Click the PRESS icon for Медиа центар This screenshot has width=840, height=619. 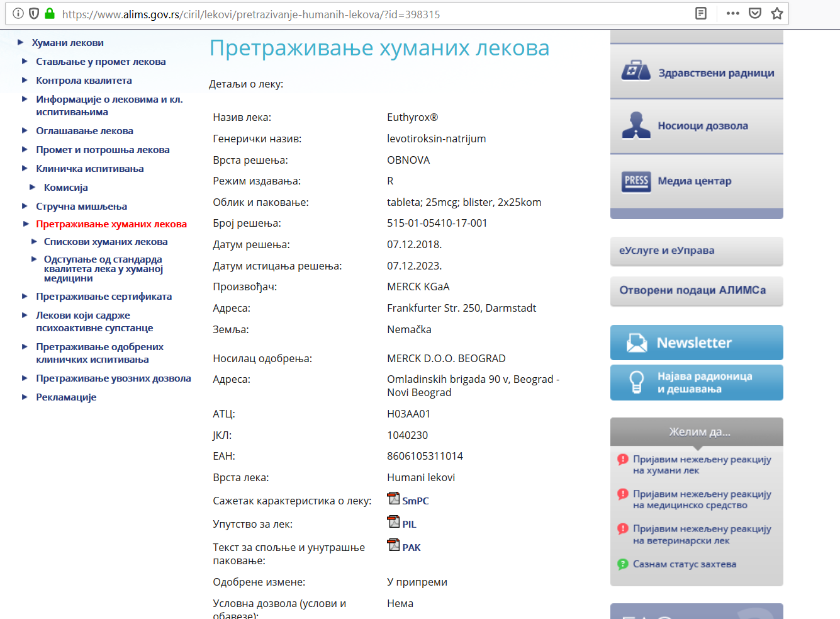coord(636,181)
